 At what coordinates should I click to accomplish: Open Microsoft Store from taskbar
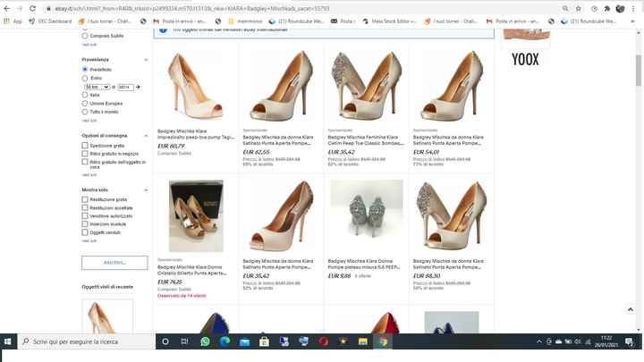click(264, 341)
